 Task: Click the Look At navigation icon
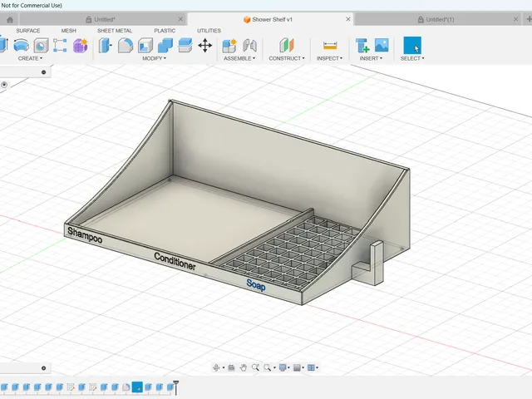(231, 367)
